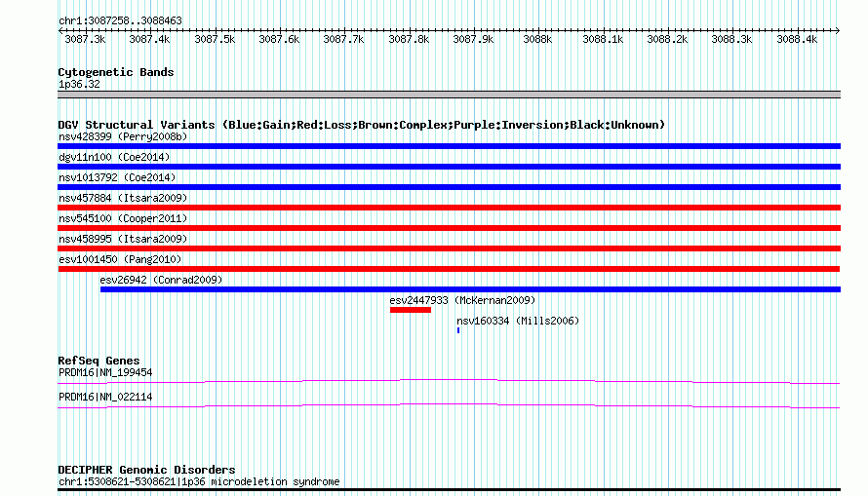Open nsv545100 (Cooper2011) variant label
The height and width of the screenshot is (496, 868).
click(x=123, y=218)
